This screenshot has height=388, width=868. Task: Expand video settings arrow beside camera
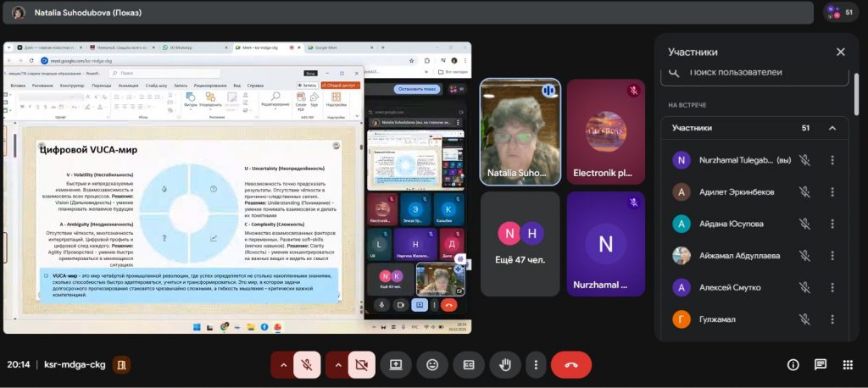coord(337,364)
